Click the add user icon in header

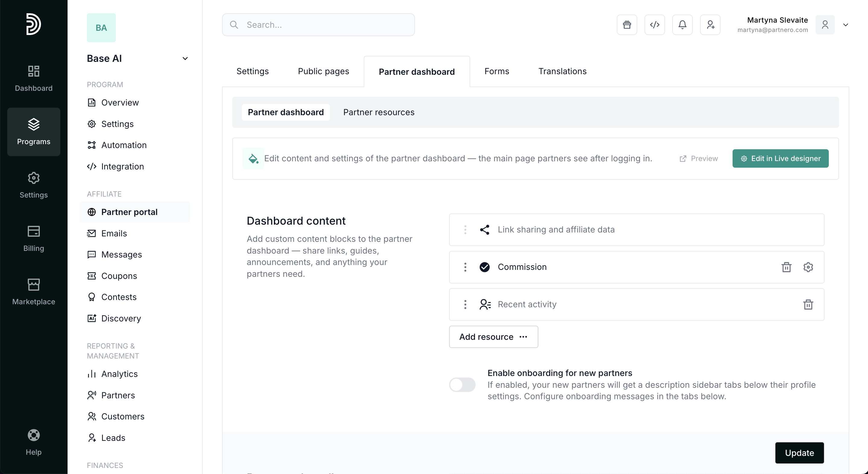pyautogui.click(x=710, y=25)
